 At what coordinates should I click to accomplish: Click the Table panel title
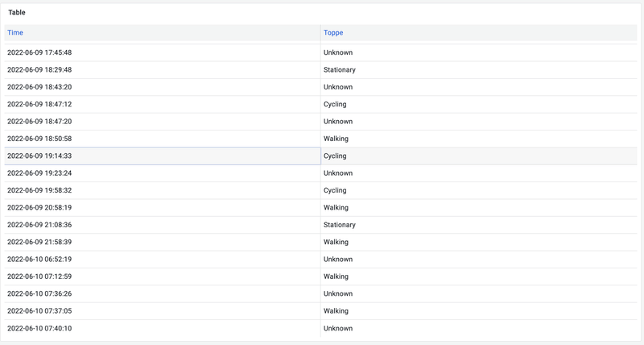click(x=17, y=13)
